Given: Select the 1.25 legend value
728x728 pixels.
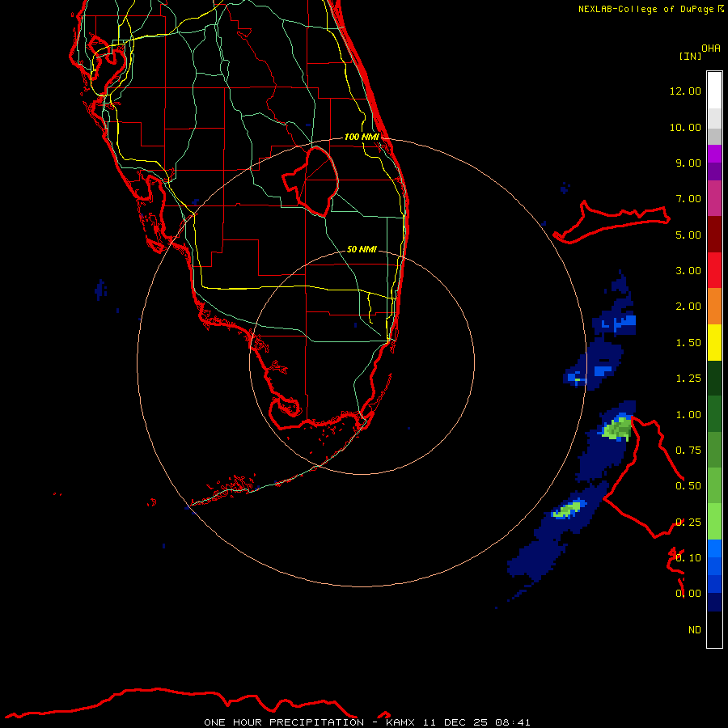Looking at the screenshot, I should click(x=688, y=379).
